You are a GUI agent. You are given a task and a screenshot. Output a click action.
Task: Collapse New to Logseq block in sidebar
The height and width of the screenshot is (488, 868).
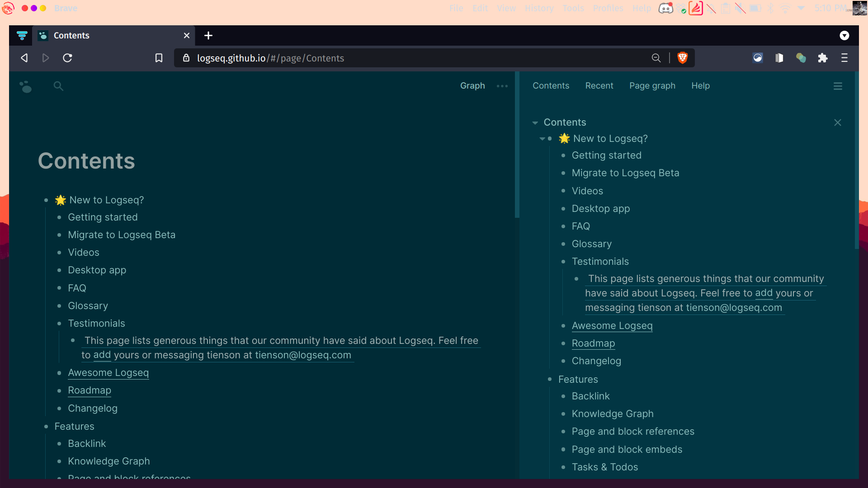point(542,139)
